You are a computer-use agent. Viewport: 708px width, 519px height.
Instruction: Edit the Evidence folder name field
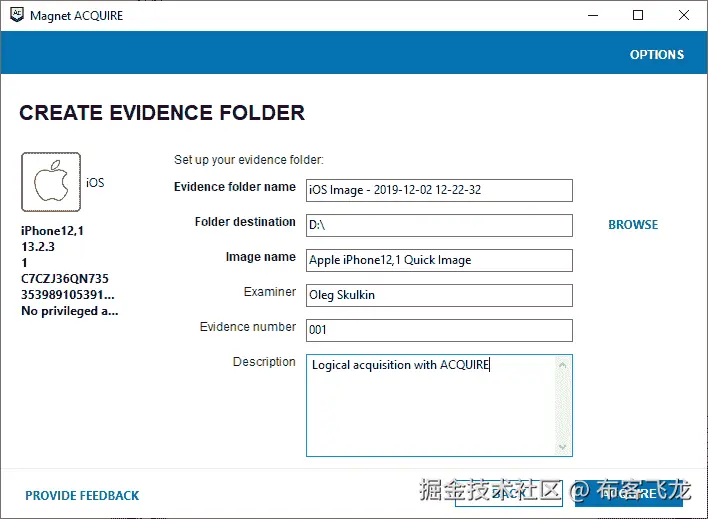(x=439, y=191)
